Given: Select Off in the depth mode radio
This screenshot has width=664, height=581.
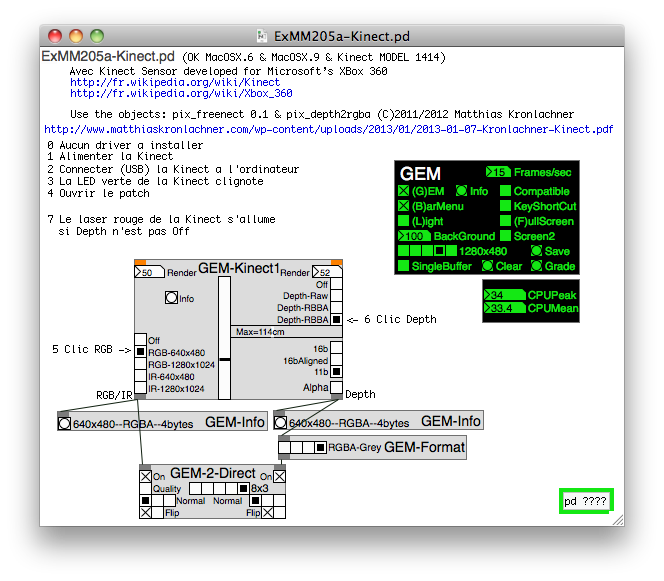Looking at the screenshot, I should pyautogui.click(x=336, y=284).
